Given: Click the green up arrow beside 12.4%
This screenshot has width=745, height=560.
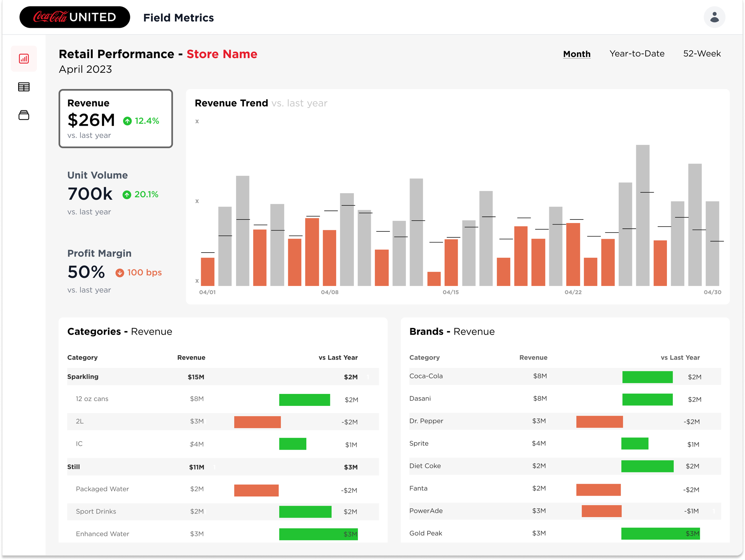Looking at the screenshot, I should (x=127, y=121).
